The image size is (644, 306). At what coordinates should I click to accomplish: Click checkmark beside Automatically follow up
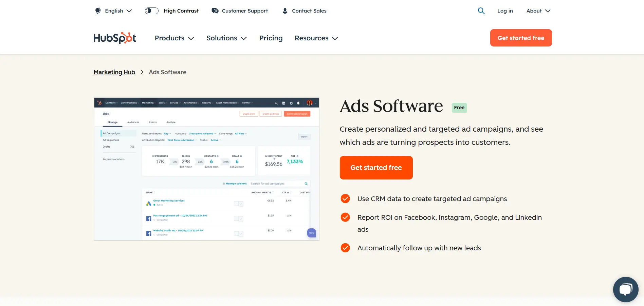(345, 248)
